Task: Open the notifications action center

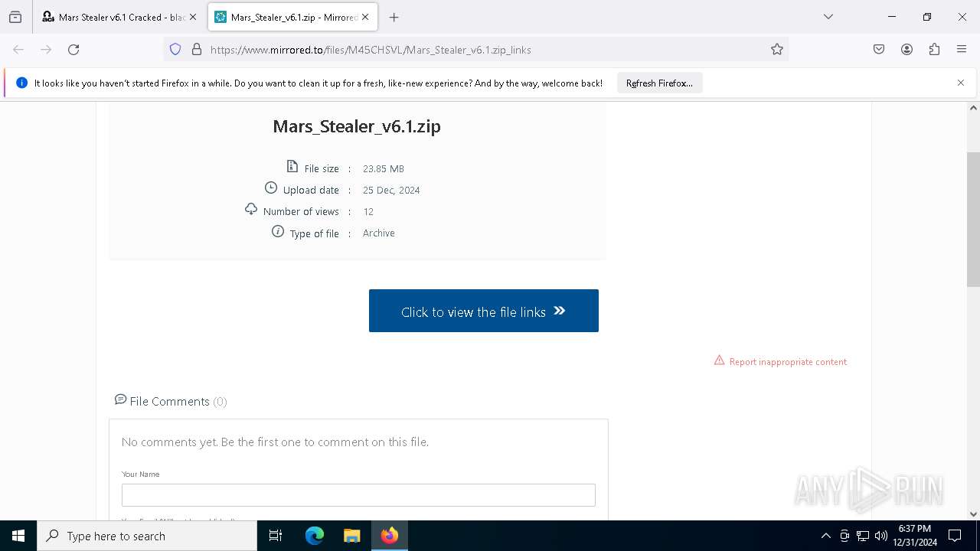Action: pyautogui.click(x=955, y=536)
